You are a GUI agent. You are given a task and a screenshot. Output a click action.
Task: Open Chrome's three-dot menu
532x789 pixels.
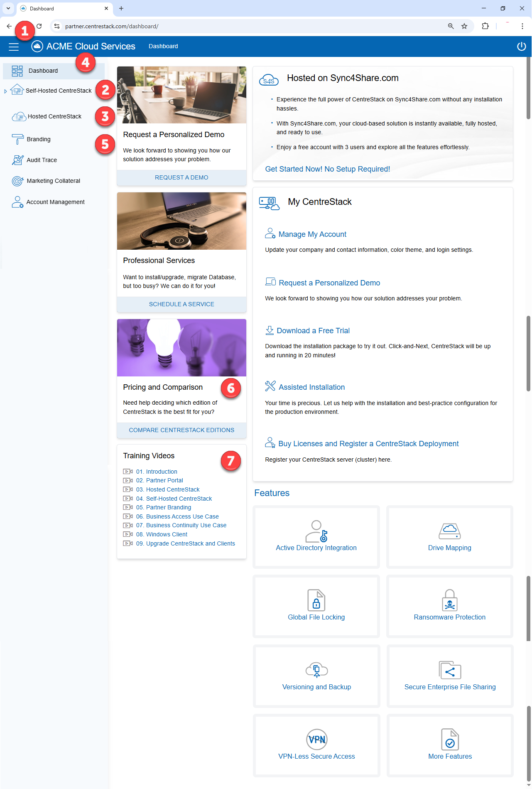(522, 26)
